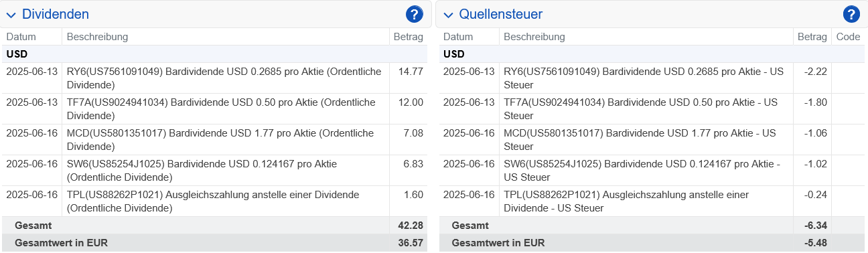Click the Betrag column header in Dividenden
This screenshot has height=253, width=868.
(409, 37)
